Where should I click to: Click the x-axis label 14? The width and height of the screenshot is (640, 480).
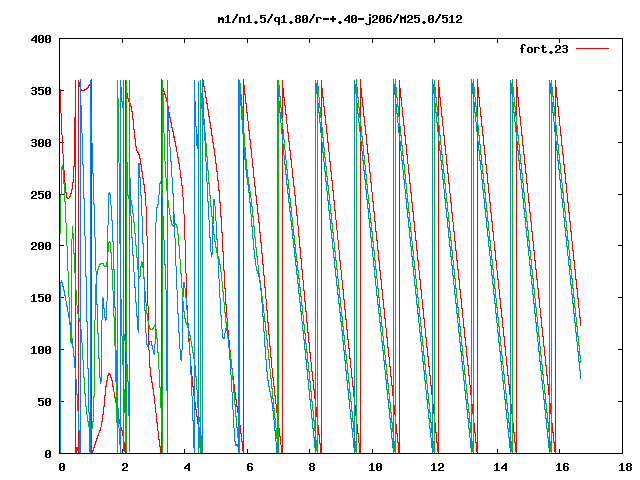(500, 467)
